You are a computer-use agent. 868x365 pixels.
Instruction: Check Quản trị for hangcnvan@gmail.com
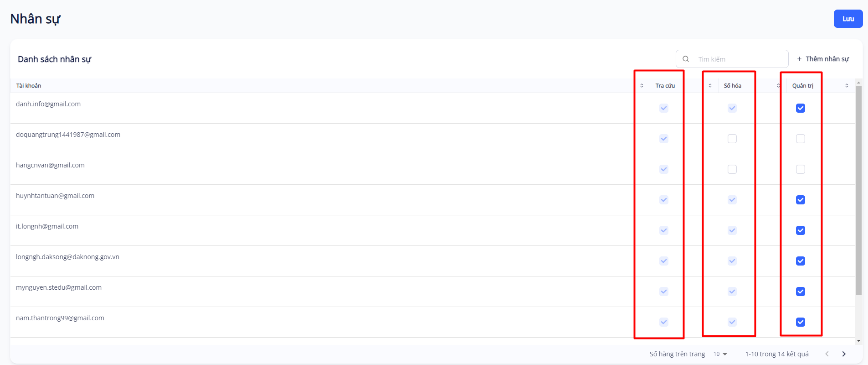click(x=801, y=169)
